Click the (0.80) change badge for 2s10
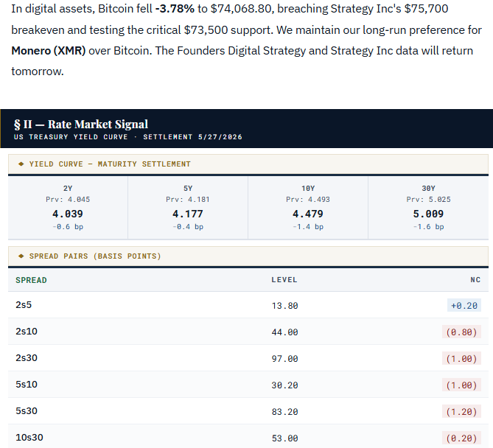493x448 pixels. tap(461, 332)
